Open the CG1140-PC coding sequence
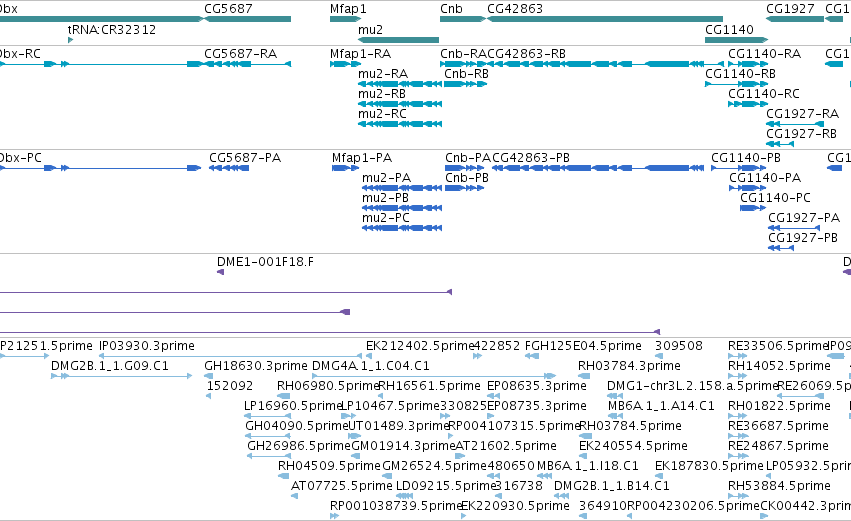This screenshot has width=851, height=521. point(753,208)
